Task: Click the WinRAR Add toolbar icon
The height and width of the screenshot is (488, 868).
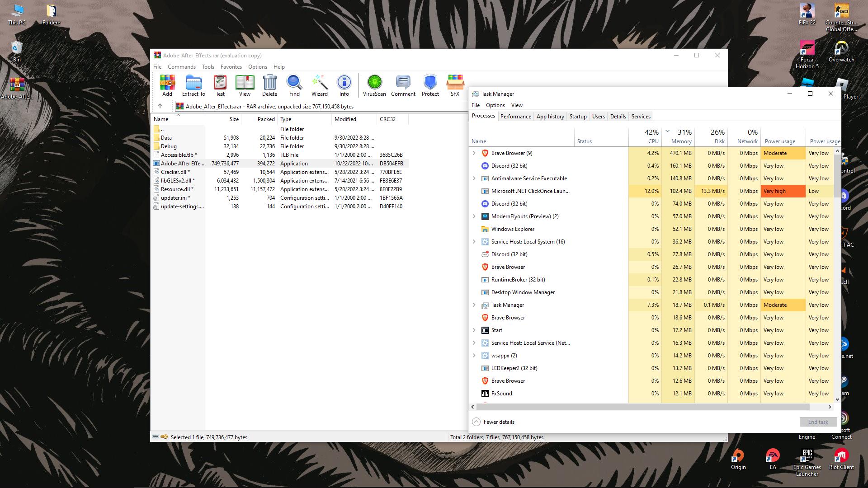Action: pyautogui.click(x=167, y=85)
